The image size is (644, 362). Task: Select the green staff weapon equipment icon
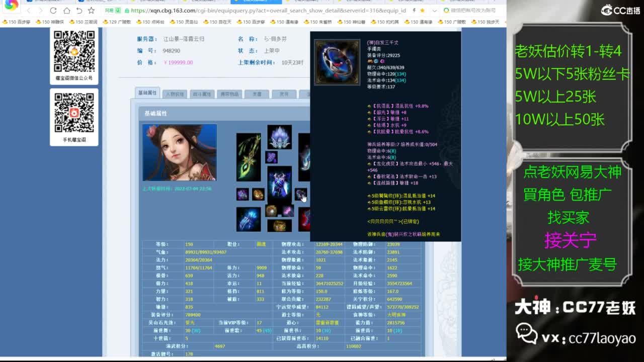249,157
